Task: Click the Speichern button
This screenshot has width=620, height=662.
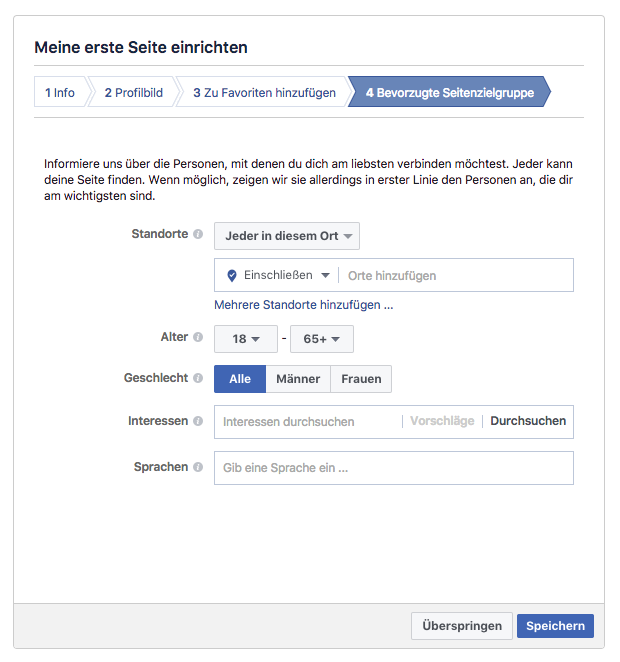Action: pos(555,626)
